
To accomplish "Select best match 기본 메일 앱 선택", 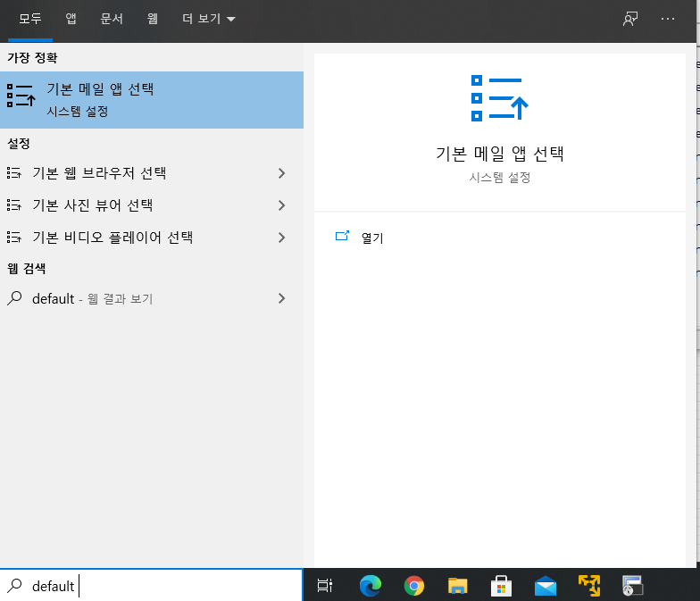I will 152,100.
